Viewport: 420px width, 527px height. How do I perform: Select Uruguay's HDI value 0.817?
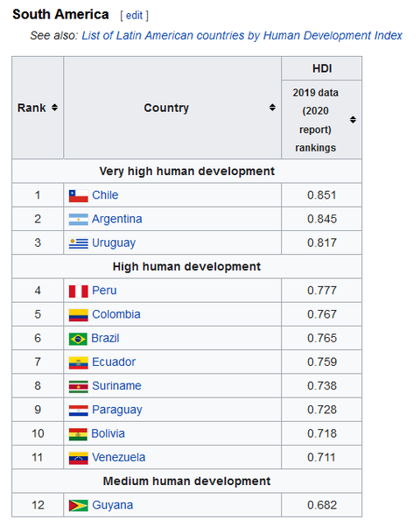[x=322, y=242]
